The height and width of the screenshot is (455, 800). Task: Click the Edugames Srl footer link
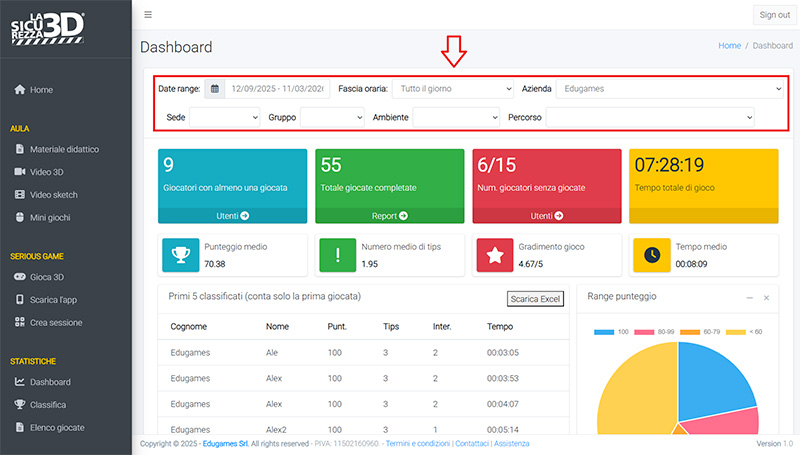226,443
